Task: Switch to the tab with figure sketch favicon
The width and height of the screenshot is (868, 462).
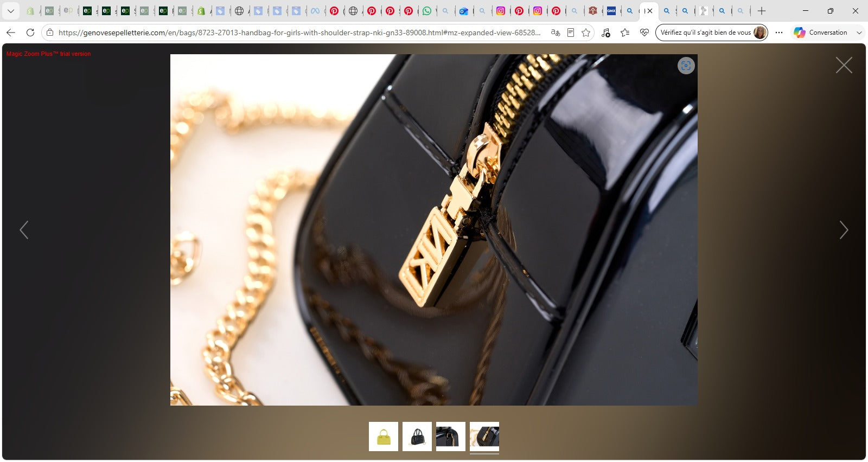Action: click(704, 11)
